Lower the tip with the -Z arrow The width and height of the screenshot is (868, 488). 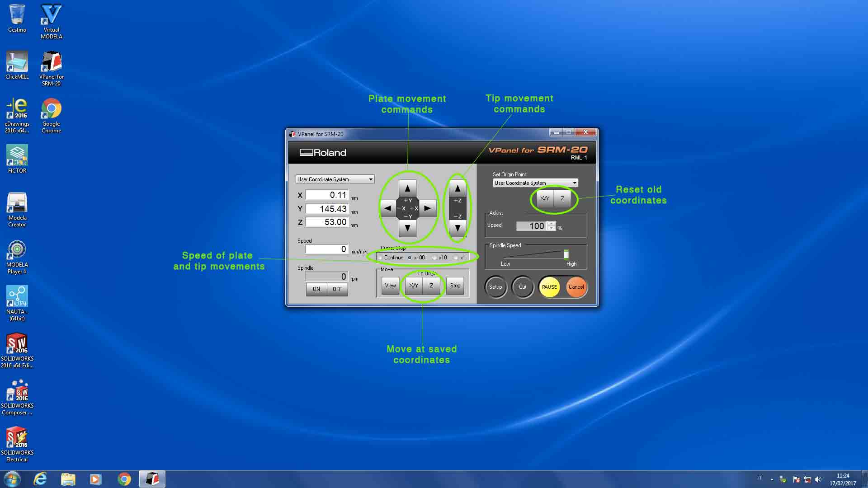(458, 228)
